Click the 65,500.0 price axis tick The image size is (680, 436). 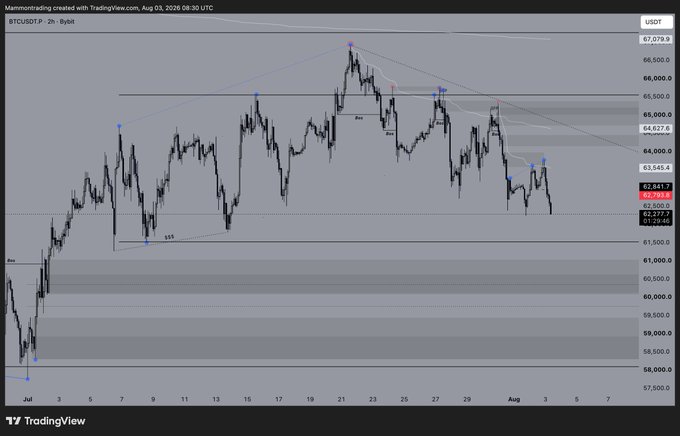[657, 97]
